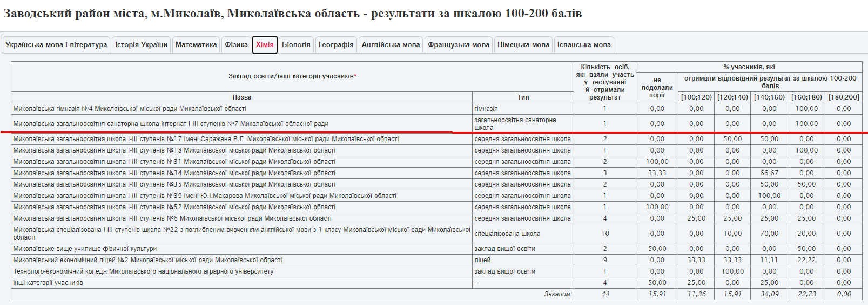Select the school №18 row name

click(x=174, y=150)
